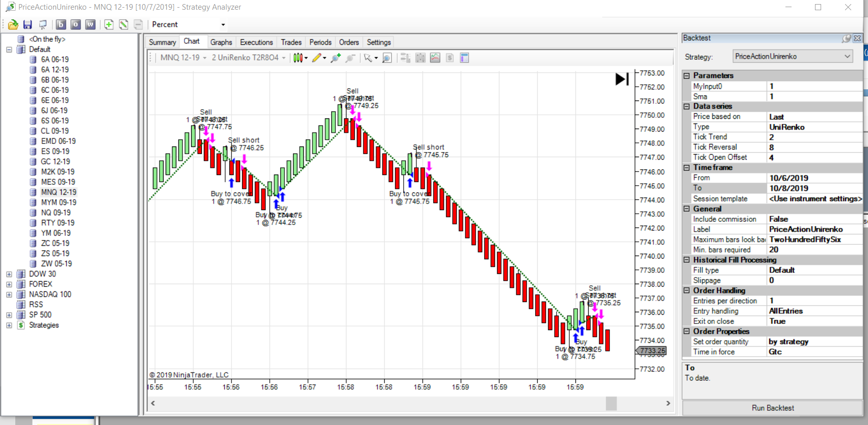This screenshot has width=868, height=425.
Task: Click the Default instrument list database icon
Action: (x=21, y=49)
